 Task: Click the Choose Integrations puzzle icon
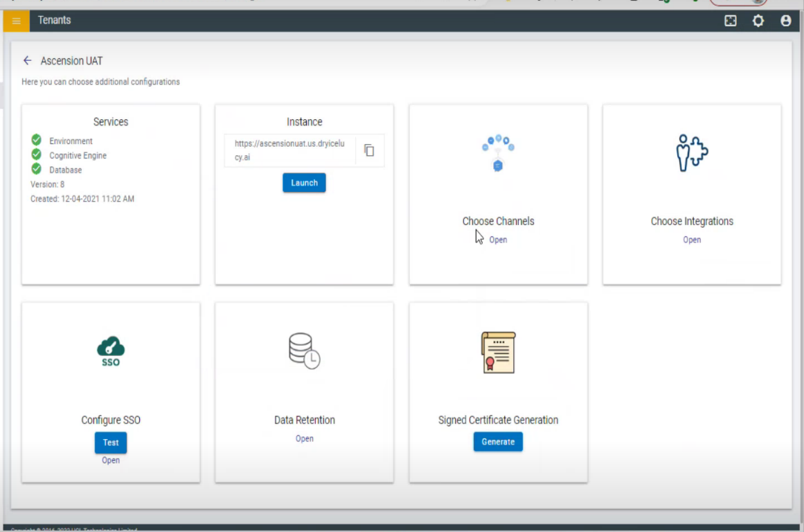[692, 153]
